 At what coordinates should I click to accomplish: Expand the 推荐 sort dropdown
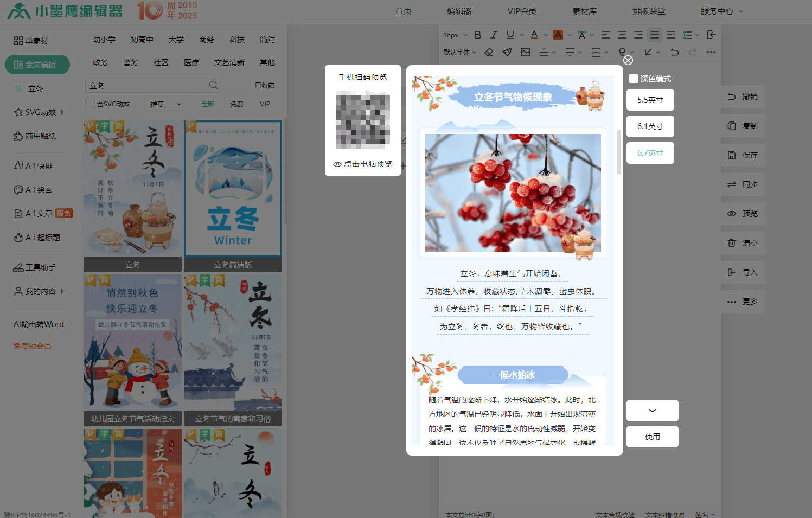click(165, 104)
